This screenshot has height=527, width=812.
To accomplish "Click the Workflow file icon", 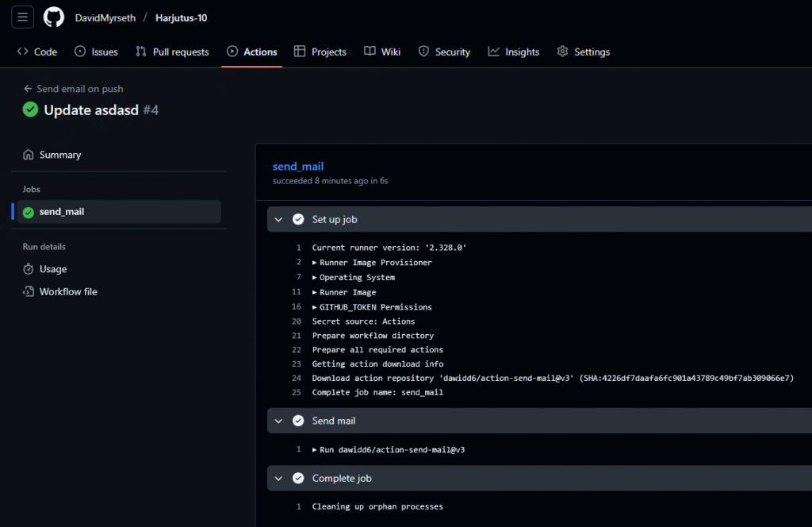I will pyautogui.click(x=29, y=291).
